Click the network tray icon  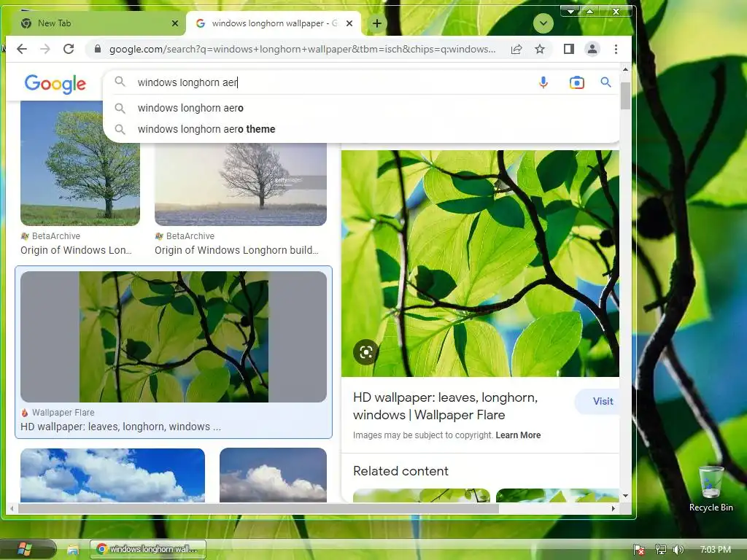[660, 550]
